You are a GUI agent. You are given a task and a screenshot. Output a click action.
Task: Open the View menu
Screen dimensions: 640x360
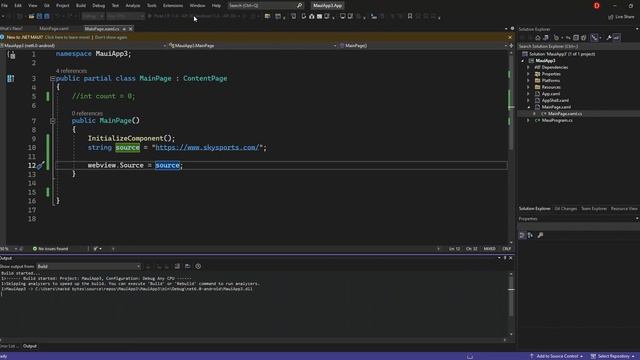[x=33, y=5]
